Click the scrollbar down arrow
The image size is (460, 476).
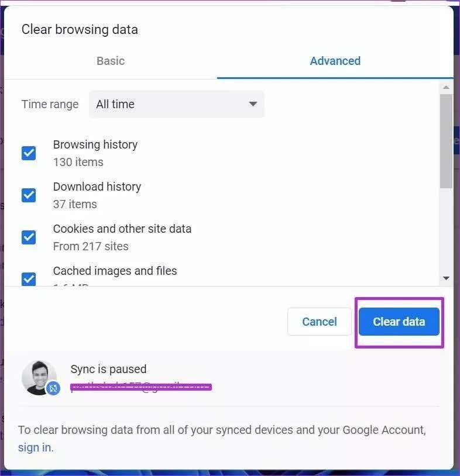pos(446,278)
